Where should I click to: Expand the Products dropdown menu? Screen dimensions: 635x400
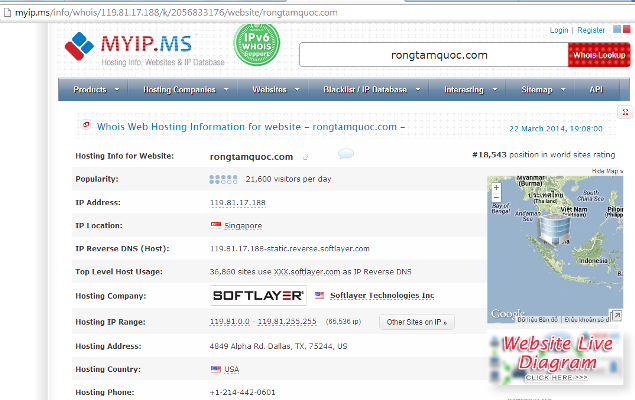tap(96, 90)
